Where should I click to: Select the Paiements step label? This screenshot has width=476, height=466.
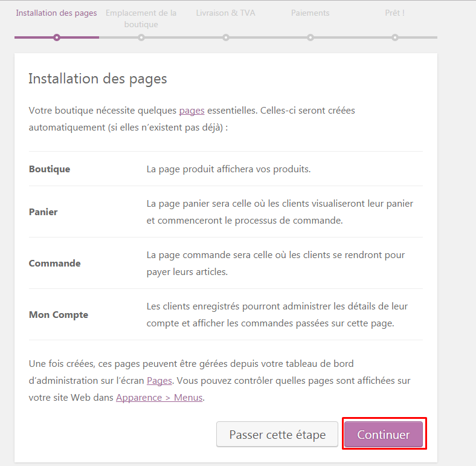pyautogui.click(x=310, y=13)
